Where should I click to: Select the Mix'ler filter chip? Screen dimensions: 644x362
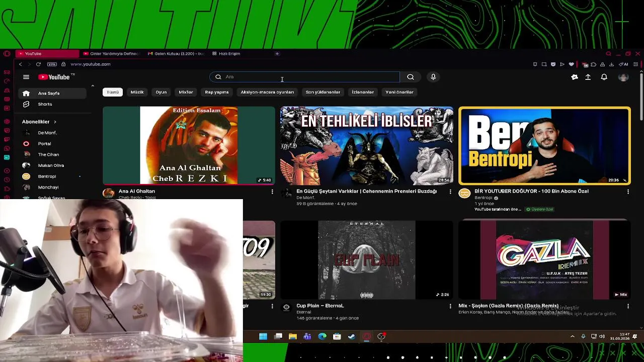pos(186,92)
